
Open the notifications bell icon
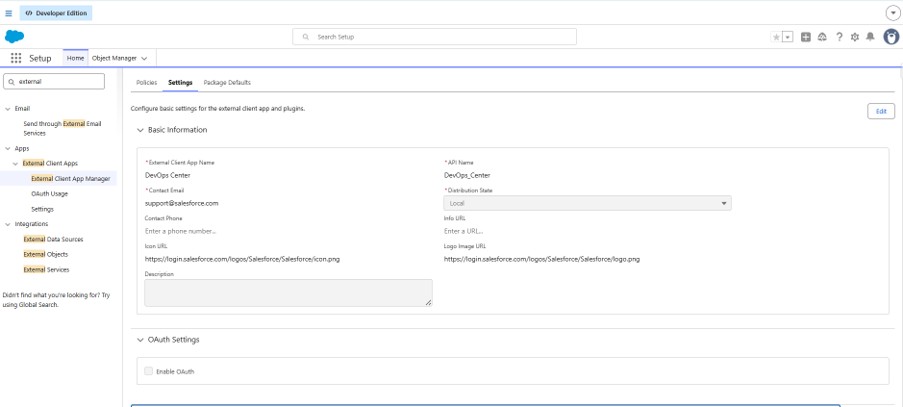pyautogui.click(x=871, y=37)
